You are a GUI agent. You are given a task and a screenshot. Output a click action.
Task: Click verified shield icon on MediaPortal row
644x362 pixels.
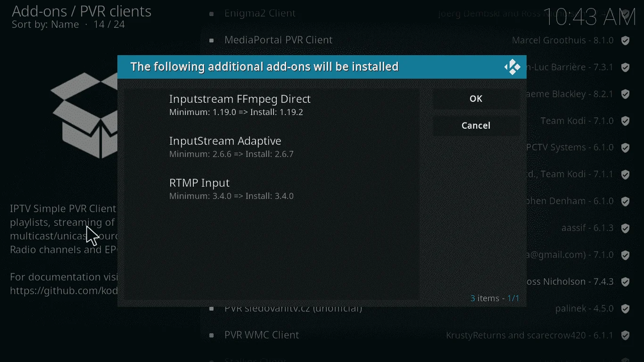[x=625, y=41]
